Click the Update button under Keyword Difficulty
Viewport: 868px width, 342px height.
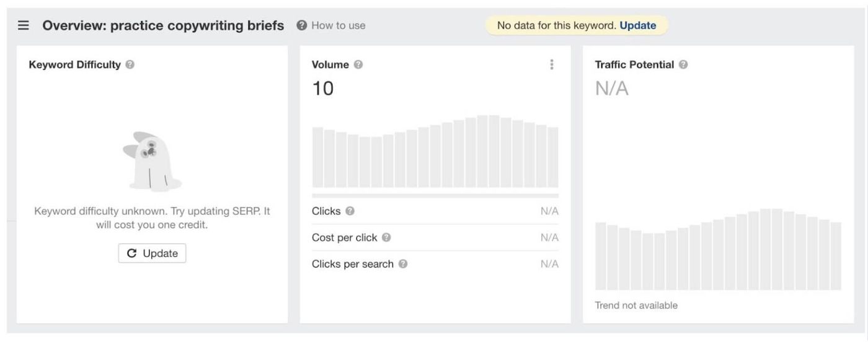tap(152, 253)
